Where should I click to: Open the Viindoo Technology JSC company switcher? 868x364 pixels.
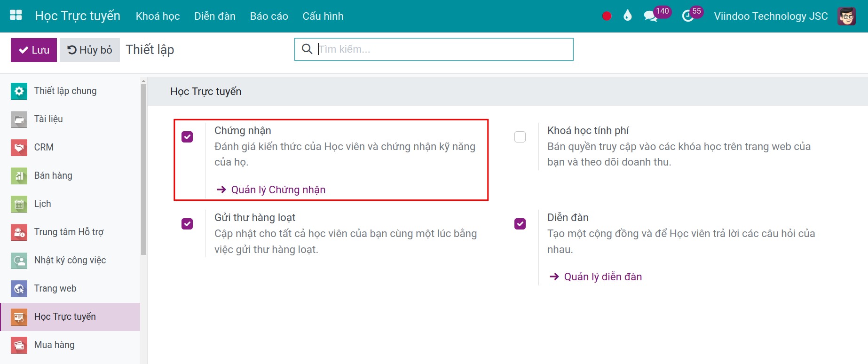point(771,16)
